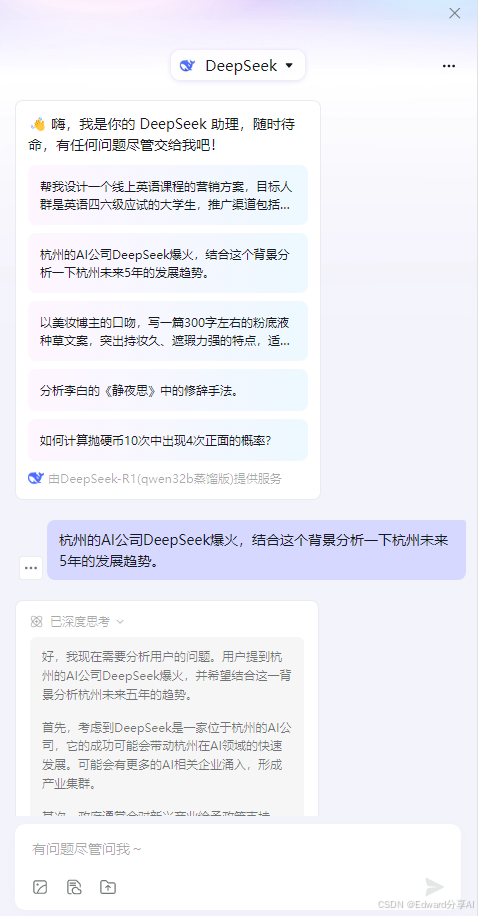
Task: Click the DeepSeek whale logo in model selector
Action: tap(188, 65)
